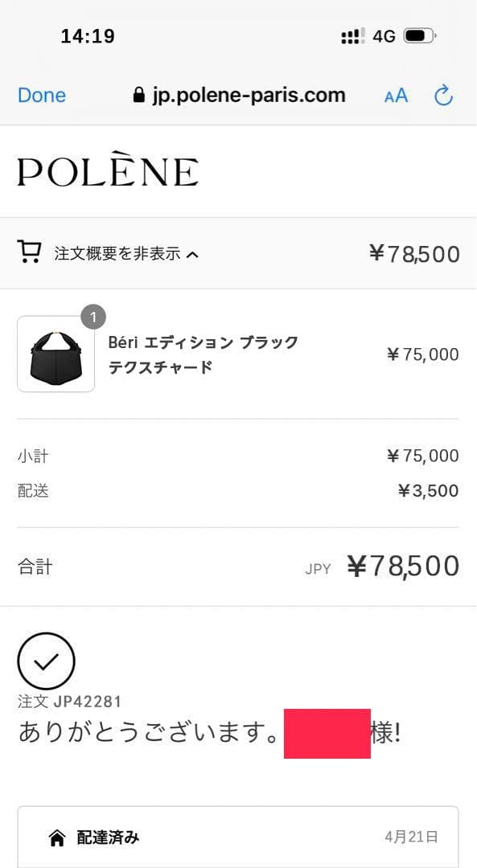Tap the 14:19 clock in the status bar

87,35
